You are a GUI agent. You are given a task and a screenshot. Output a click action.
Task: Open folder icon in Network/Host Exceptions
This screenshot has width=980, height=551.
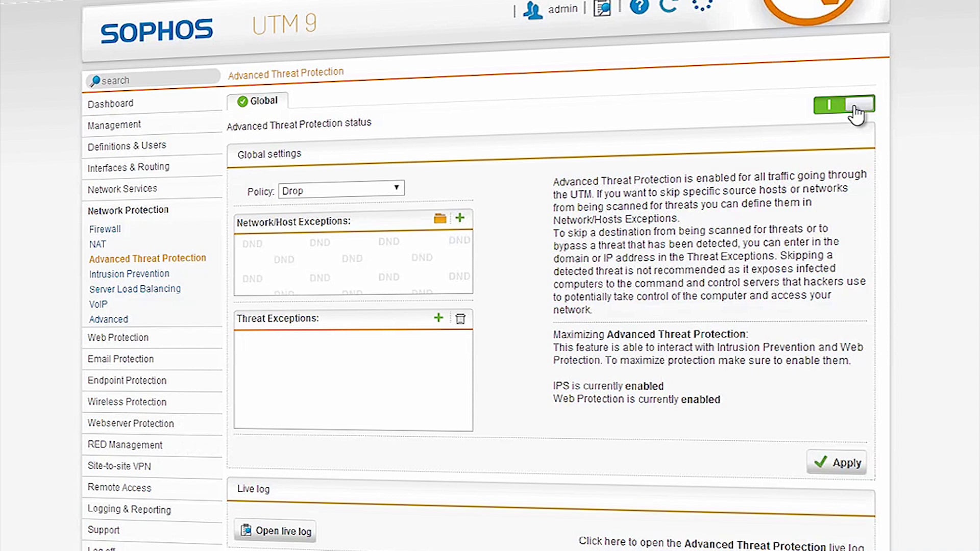440,219
